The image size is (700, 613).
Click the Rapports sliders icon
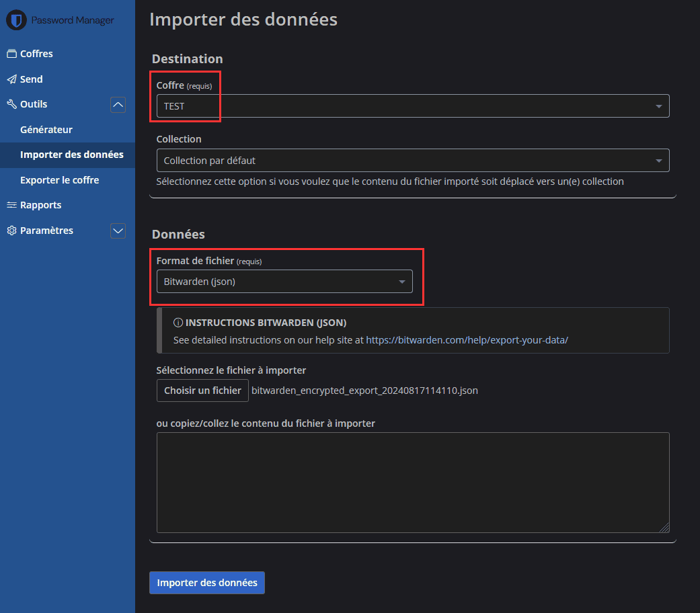[x=11, y=205]
